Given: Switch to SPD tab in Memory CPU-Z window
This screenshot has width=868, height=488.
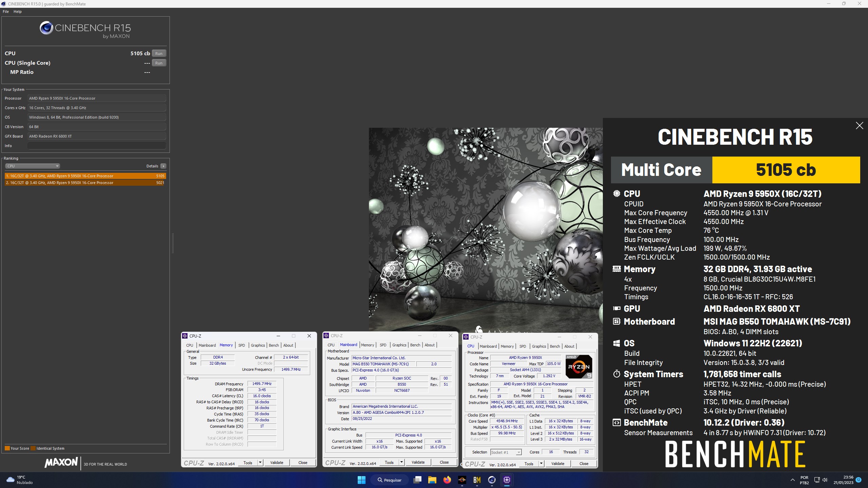Looking at the screenshot, I should (241, 345).
